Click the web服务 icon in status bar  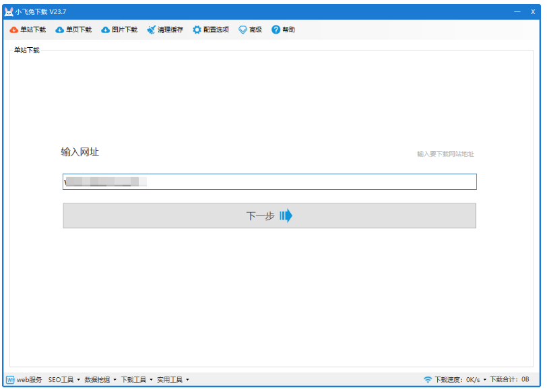click(x=11, y=380)
